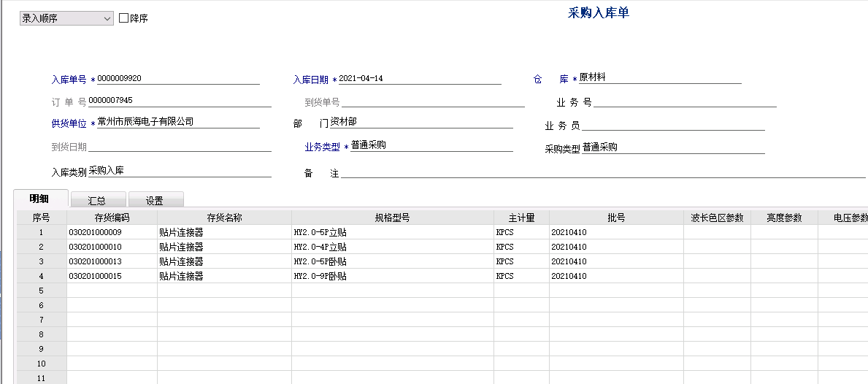The width and height of the screenshot is (868, 384).
Task: Click the 仓库 field 原材料
Action: click(661, 78)
